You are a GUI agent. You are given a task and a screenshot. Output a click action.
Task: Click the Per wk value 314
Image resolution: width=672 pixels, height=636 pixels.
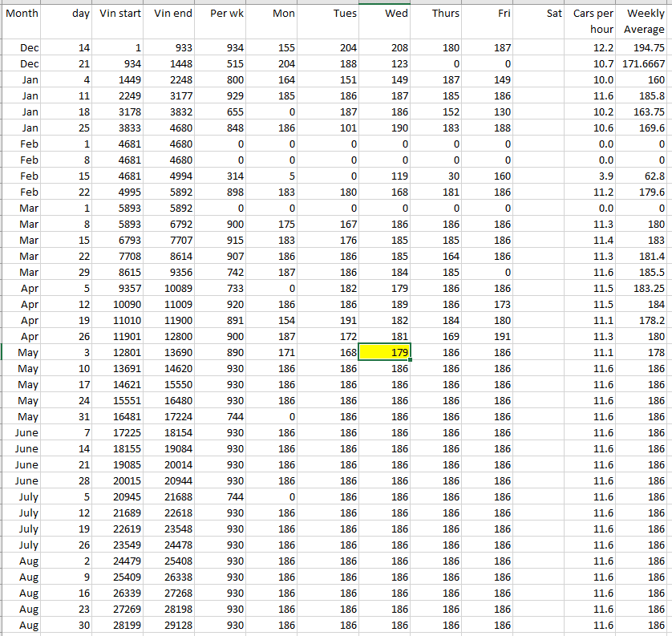pyautogui.click(x=221, y=176)
